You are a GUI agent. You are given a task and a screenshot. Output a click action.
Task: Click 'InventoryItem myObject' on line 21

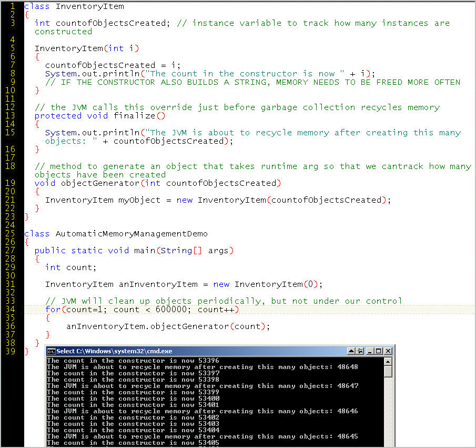click(x=103, y=200)
